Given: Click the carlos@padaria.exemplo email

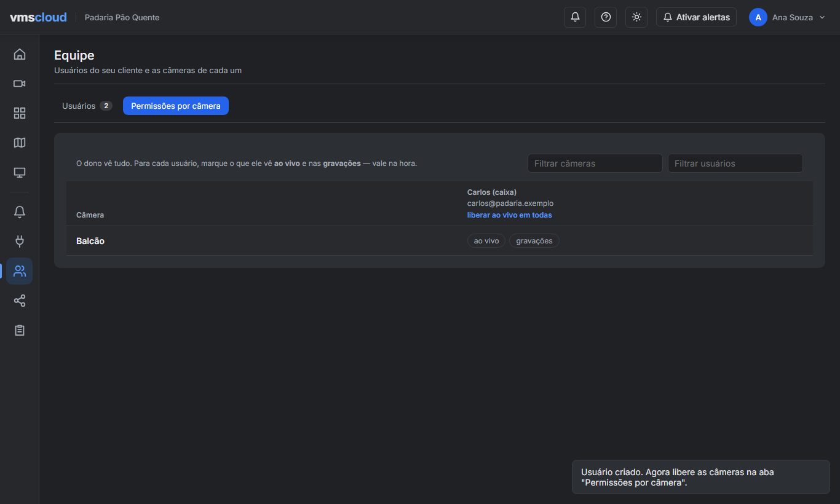Looking at the screenshot, I should (510, 203).
